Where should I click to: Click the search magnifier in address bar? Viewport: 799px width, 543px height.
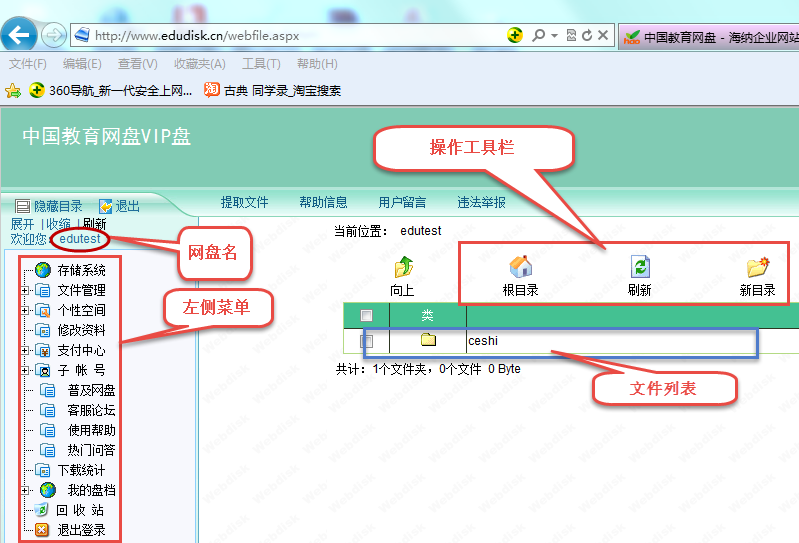(x=538, y=35)
